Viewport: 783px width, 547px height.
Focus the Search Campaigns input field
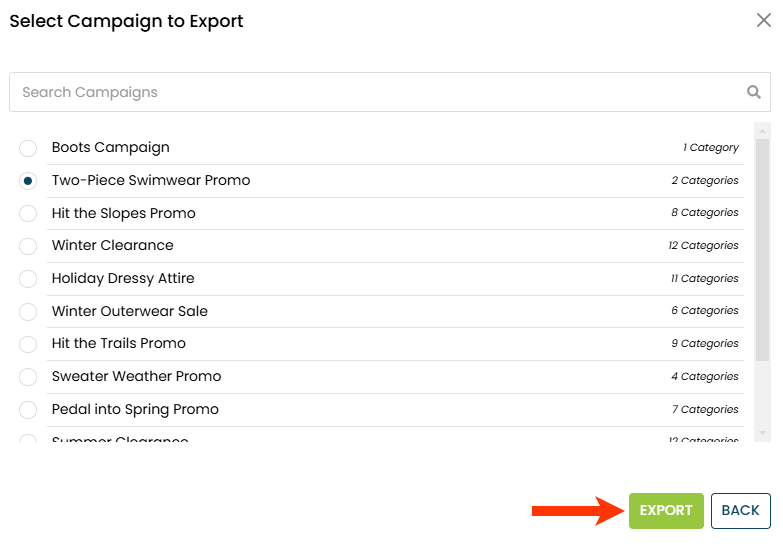(x=380, y=92)
